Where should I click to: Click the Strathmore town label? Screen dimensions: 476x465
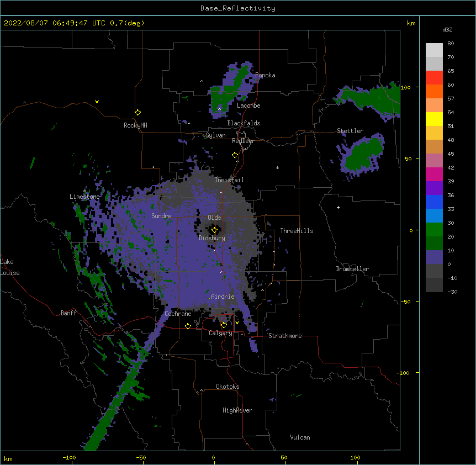pyautogui.click(x=285, y=336)
